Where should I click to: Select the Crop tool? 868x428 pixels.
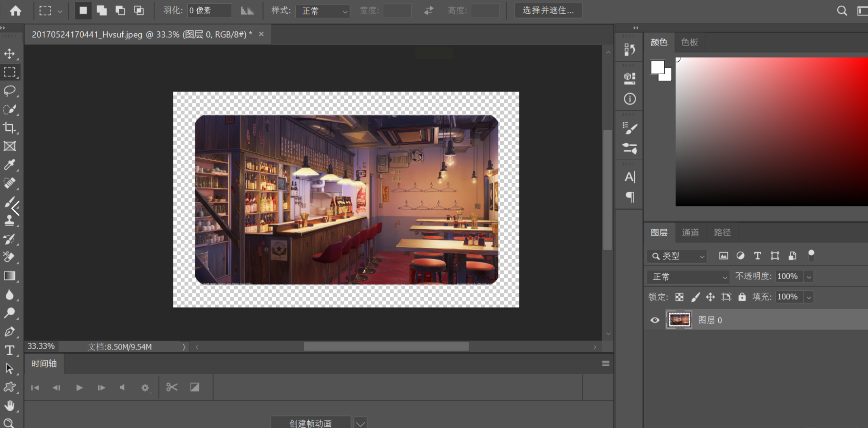click(9, 128)
